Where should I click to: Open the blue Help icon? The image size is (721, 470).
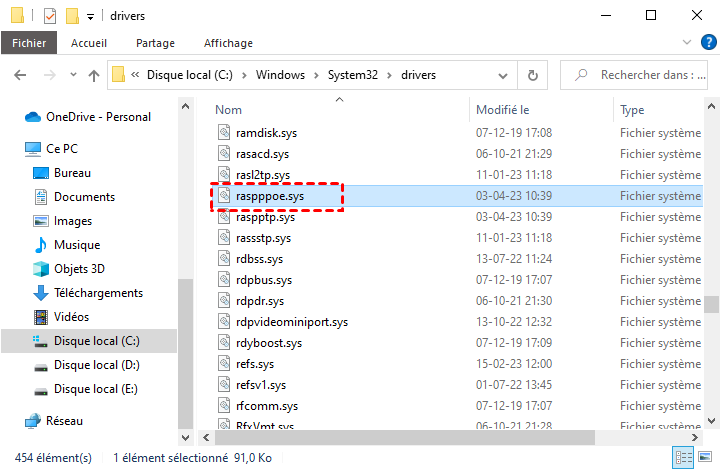(709, 42)
